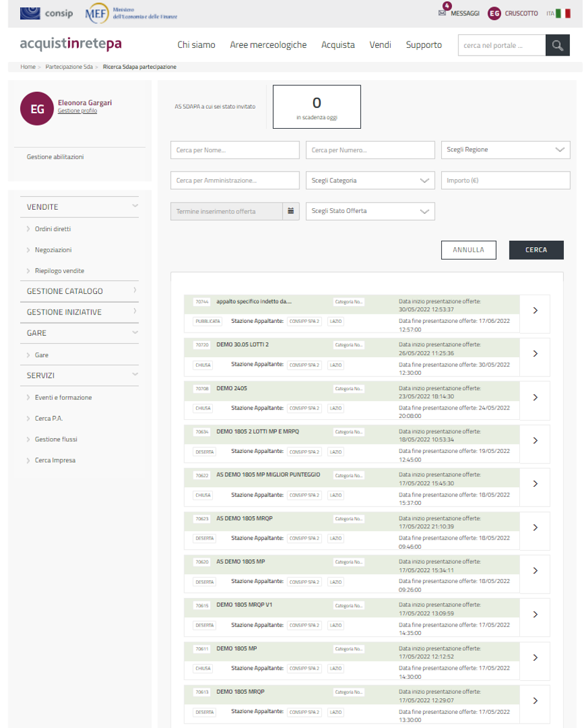Click the Gestione profilo link
The width and height of the screenshot is (584, 728).
[x=77, y=111]
